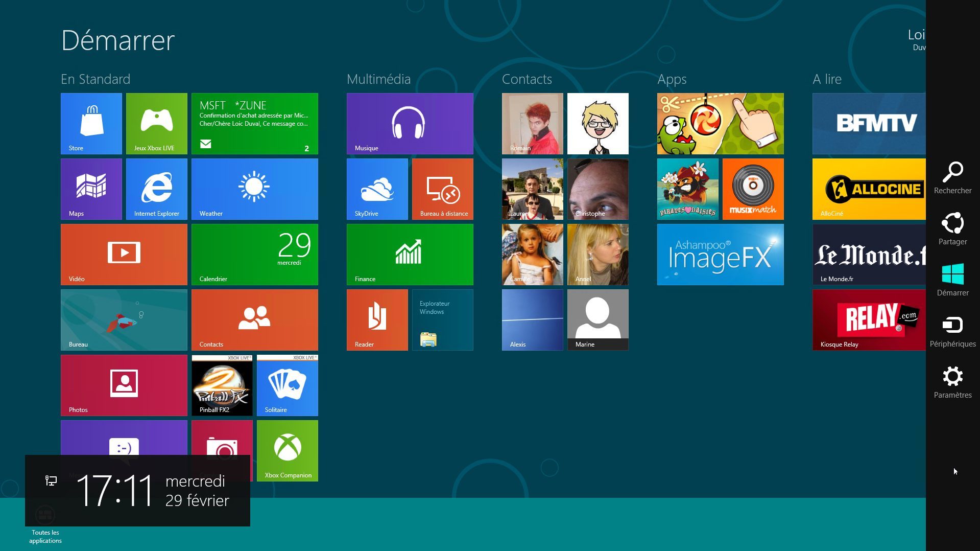Open SkyDrive cloud tile
Image resolution: width=980 pixels, height=551 pixels.
[x=377, y=189]
